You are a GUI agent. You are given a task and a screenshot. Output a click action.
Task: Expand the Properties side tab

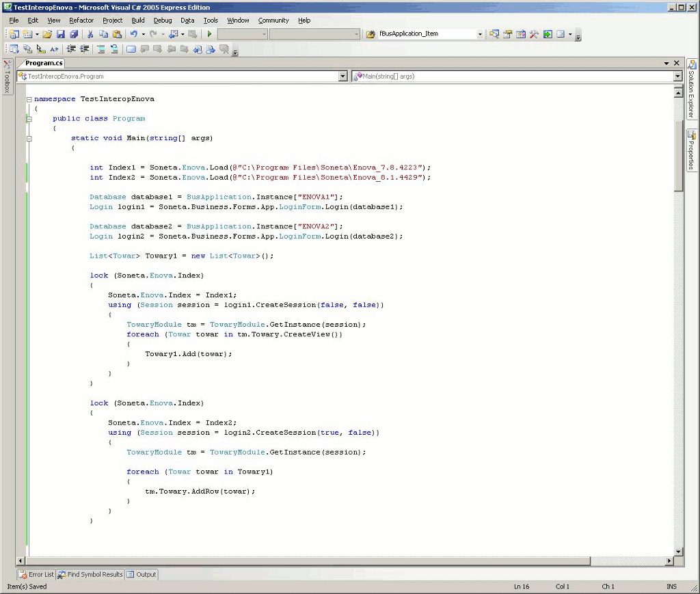click(x=691, y=150)
